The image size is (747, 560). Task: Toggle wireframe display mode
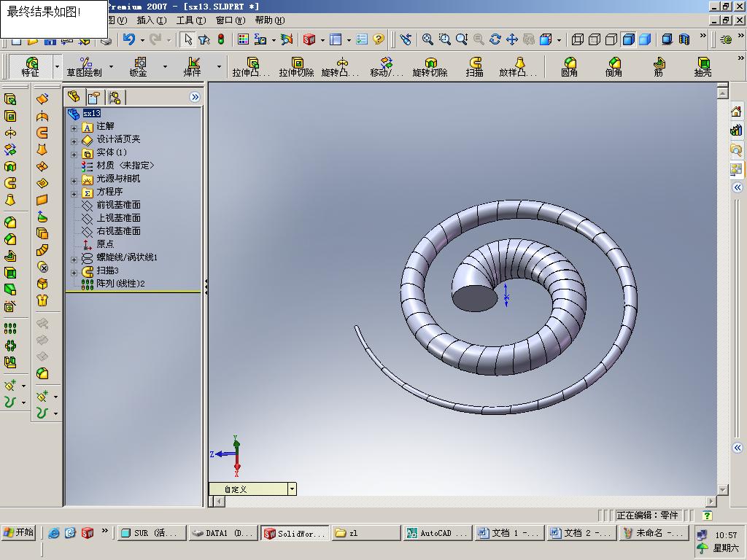pos(578,39)
